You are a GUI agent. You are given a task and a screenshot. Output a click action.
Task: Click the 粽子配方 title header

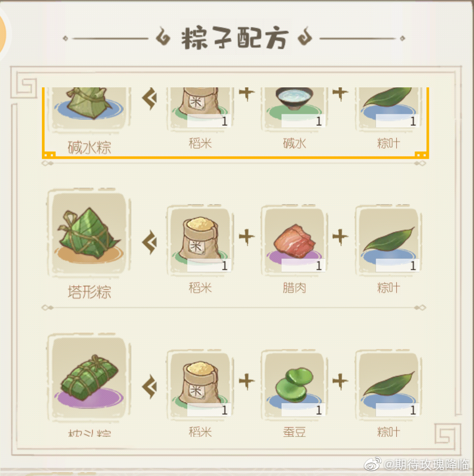234,38
